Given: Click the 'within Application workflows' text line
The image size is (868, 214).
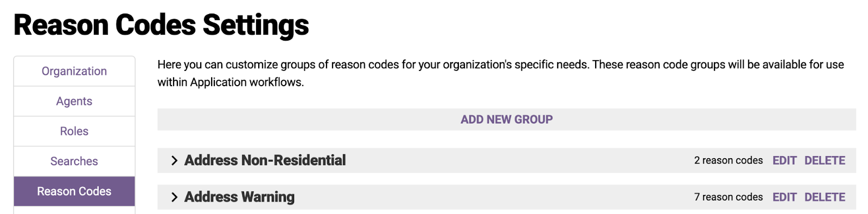Looking at the screenshot, I should [x=231, y=82].
